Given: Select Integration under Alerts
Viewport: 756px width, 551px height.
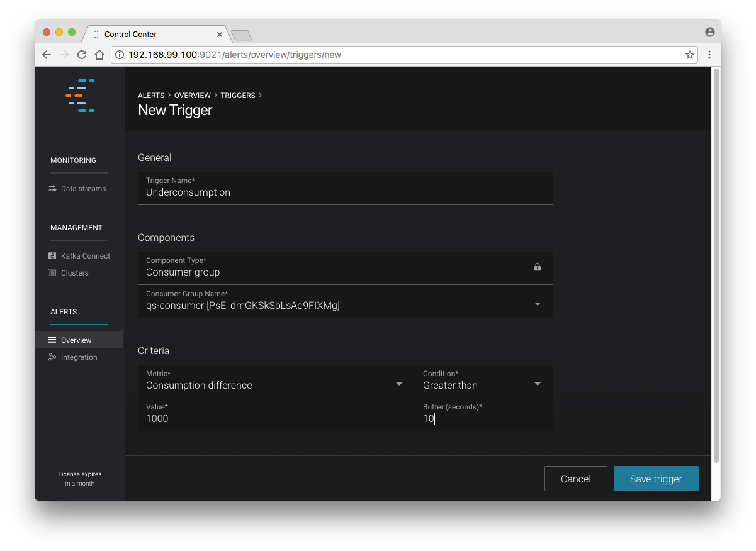Looking at the screenshot, I should [x=79, y=357].
